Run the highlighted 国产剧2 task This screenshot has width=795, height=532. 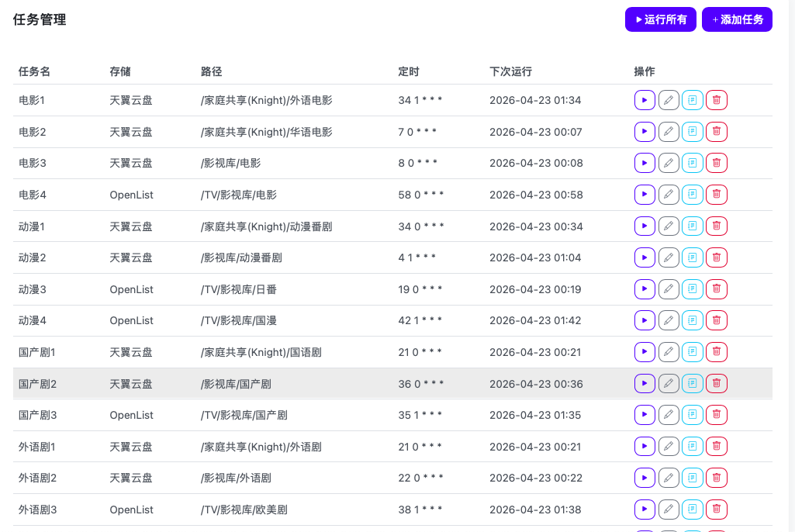tap(645, 383)
